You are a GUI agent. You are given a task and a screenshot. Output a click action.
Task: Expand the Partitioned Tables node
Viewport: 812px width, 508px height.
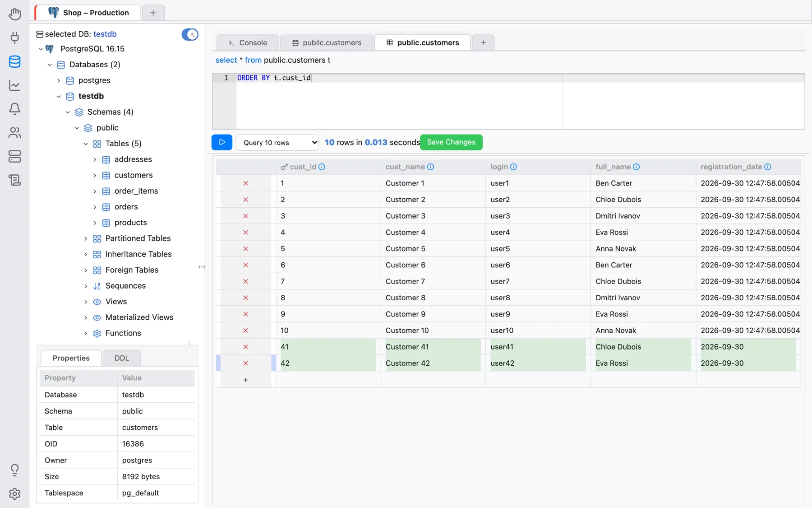click(86, 238)
